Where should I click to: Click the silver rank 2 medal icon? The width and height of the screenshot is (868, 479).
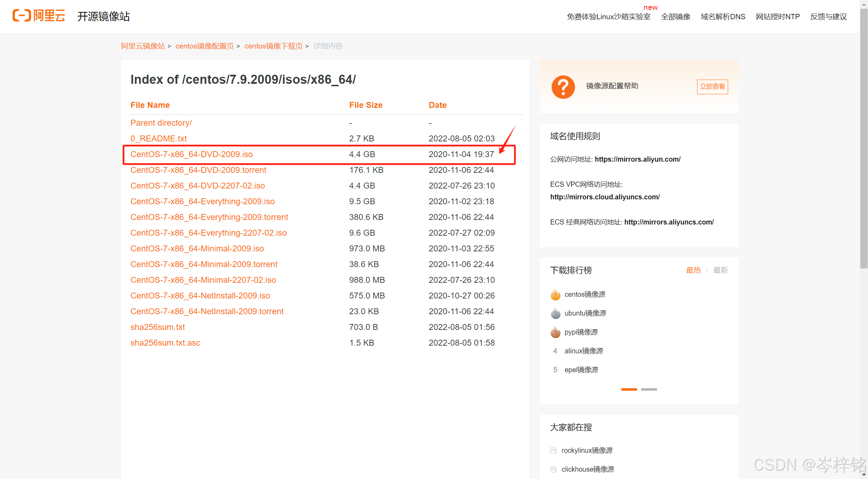(555, 314)
